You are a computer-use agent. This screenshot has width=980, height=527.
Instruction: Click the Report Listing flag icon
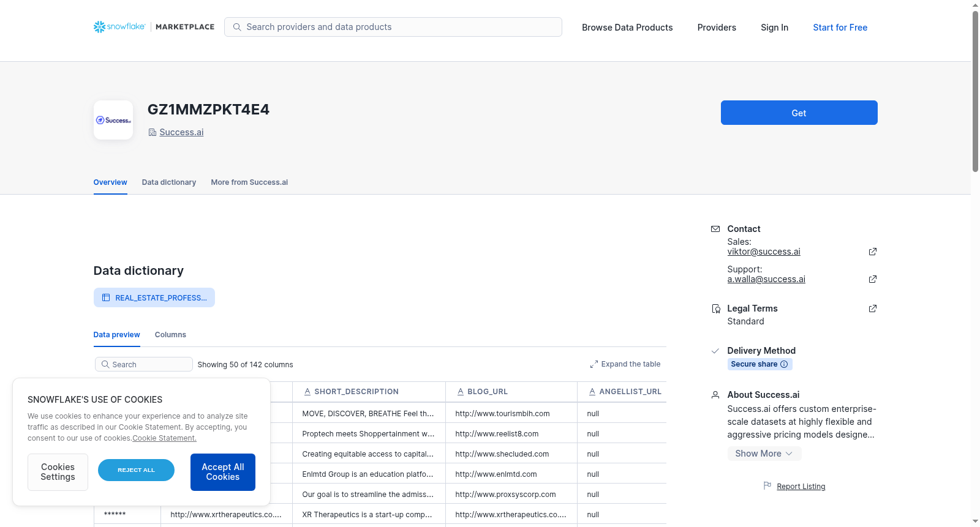[767, 486]
